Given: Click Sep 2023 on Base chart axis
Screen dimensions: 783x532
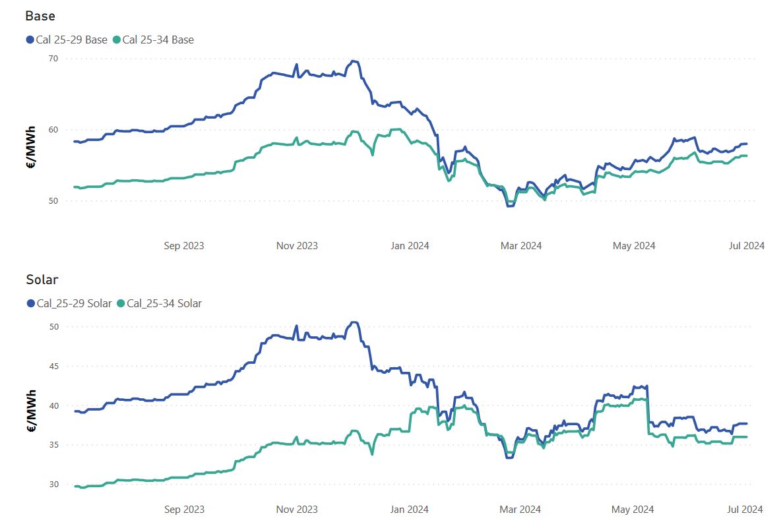Looking at the screenshot, I should (x=184, y=245).
